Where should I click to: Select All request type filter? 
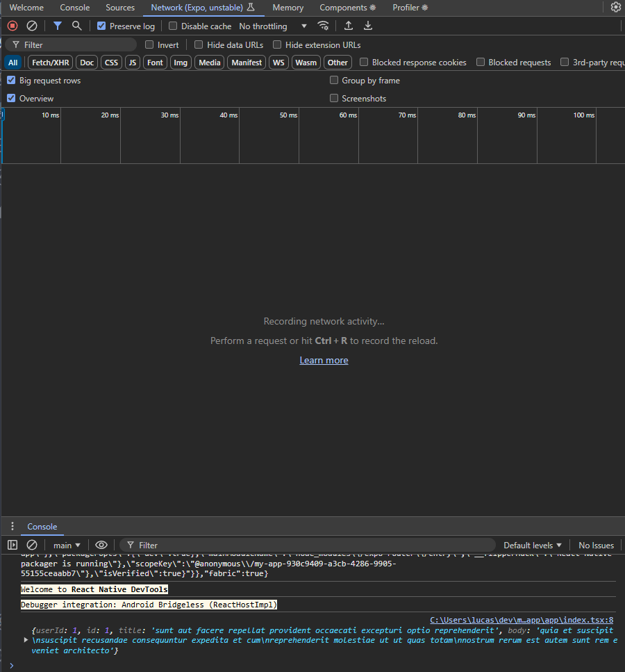13,63
